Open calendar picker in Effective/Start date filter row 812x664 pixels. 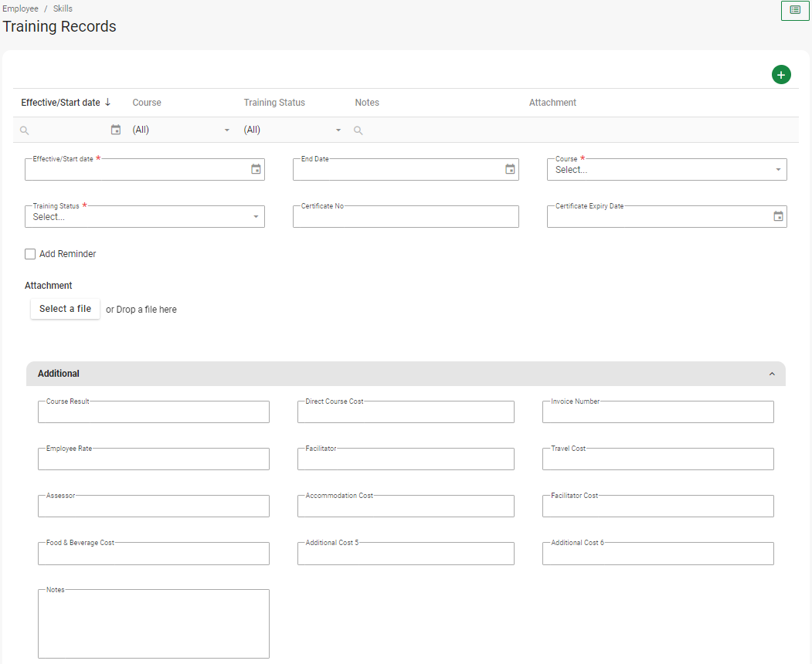116,130
